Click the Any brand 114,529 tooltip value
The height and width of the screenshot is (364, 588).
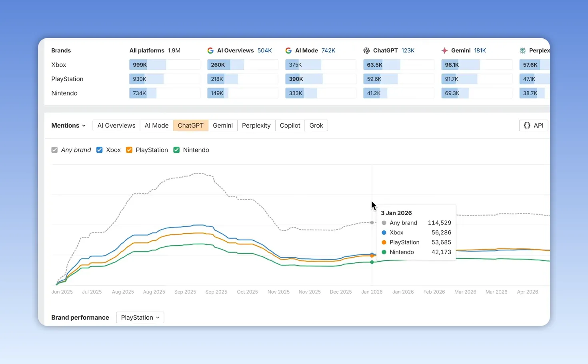(440, 223)
